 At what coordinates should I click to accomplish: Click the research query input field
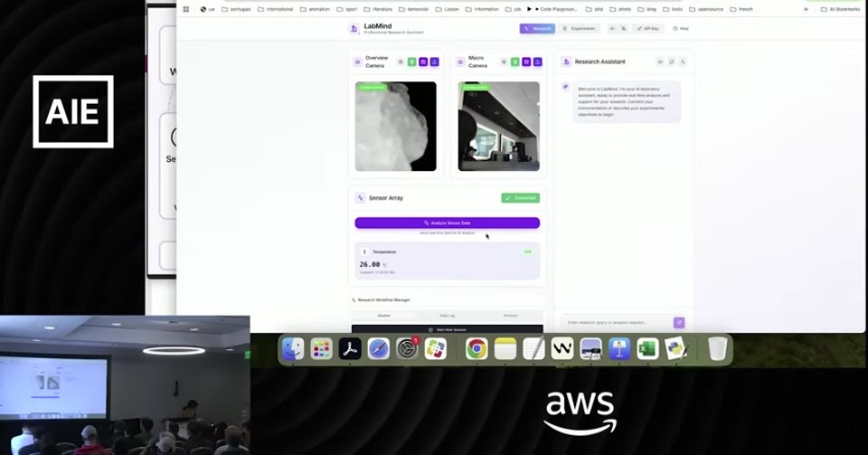pos(617,322)
